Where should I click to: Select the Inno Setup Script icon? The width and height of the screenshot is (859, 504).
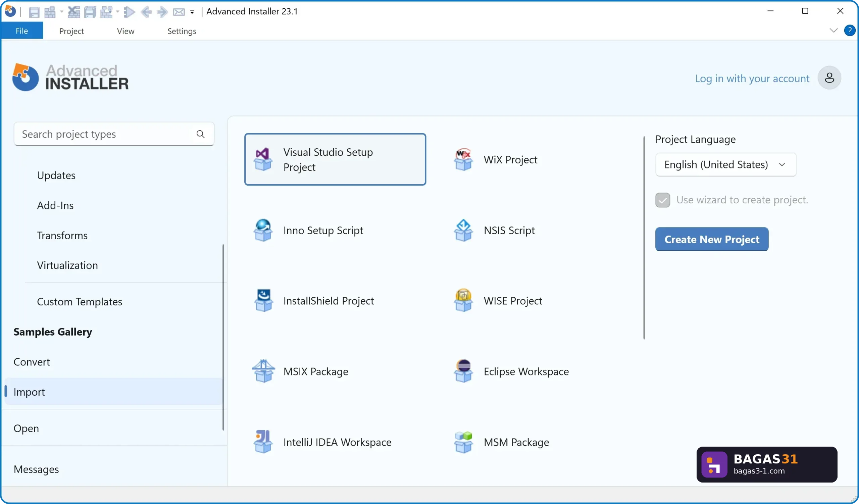pyautogui.click(x=263, y=230)
